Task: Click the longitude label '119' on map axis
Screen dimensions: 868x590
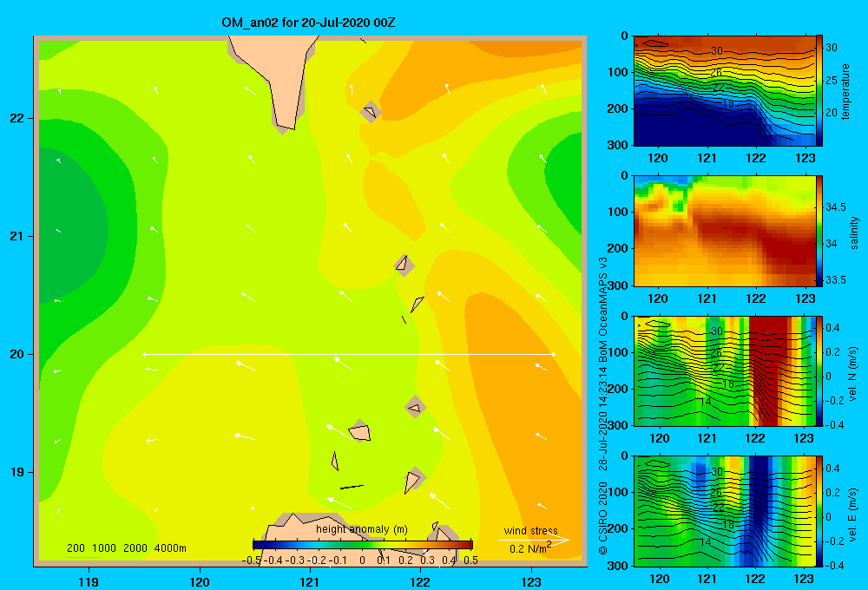Action: pos(89,581)
